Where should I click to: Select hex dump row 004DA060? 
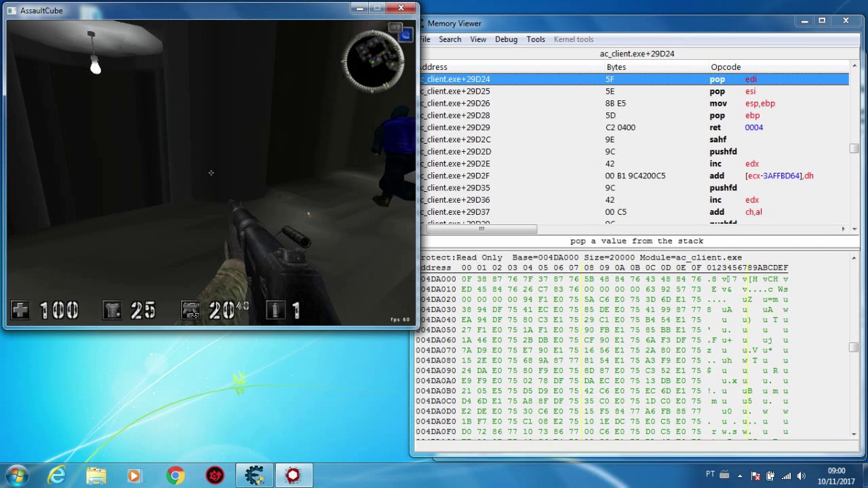pyautogui.click(x=602, y=340)
